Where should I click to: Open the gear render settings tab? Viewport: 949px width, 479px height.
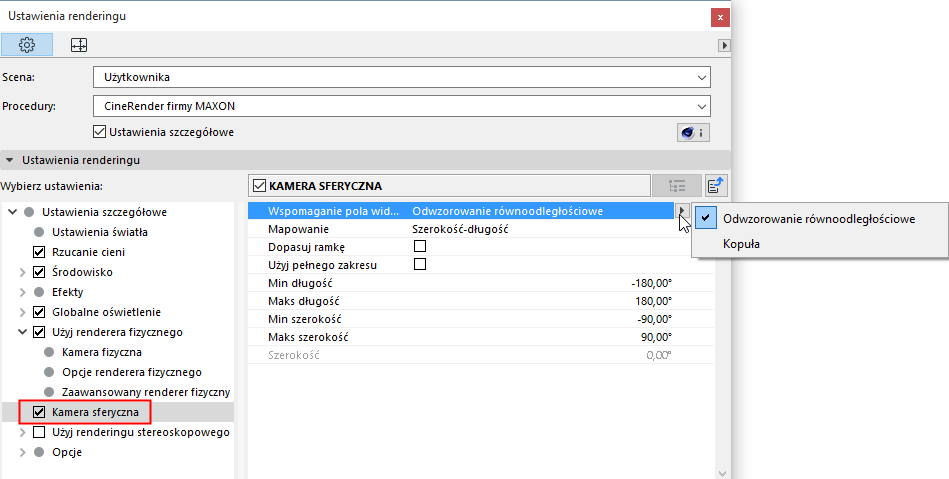pos(27,45)
